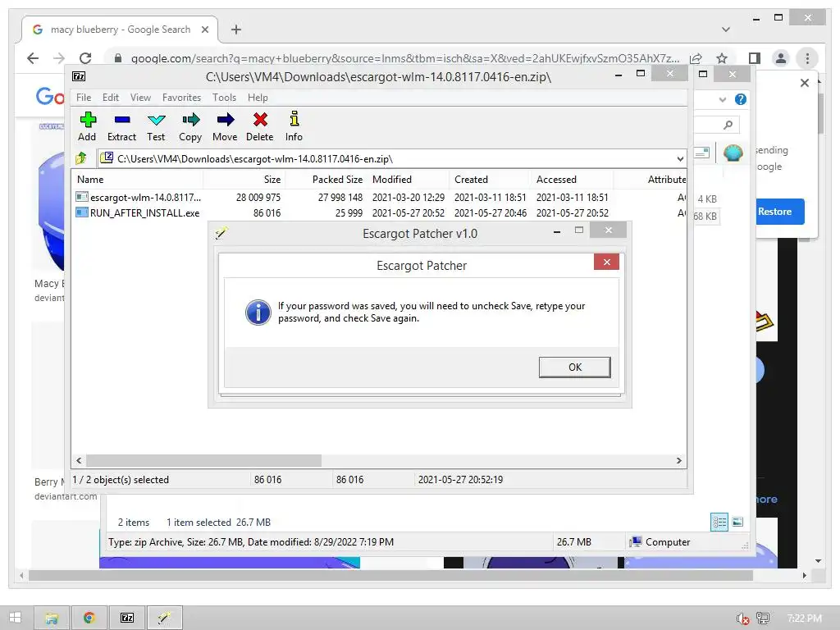Image resolution: width=840 pixels, height=630 pixels.
Task: Open the Favorites menu in 7-Zip
Action: point(181,98)
